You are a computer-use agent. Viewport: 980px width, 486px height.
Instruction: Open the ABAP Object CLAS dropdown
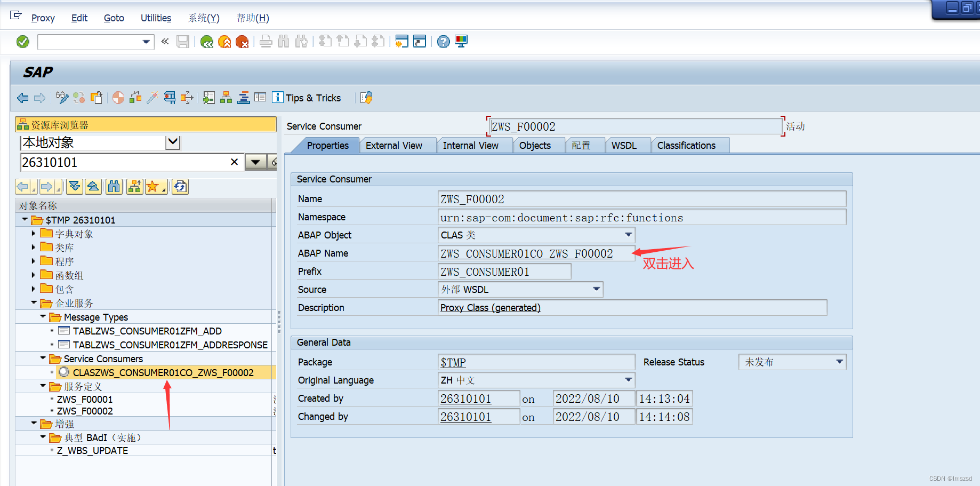coord(628,235)
